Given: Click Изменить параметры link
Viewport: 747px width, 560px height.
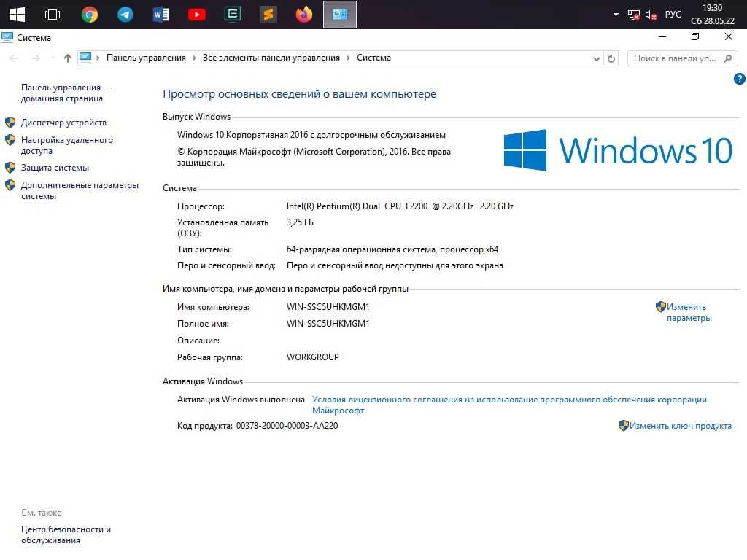Looking at the screenshot, I should [x=689, y=312].
